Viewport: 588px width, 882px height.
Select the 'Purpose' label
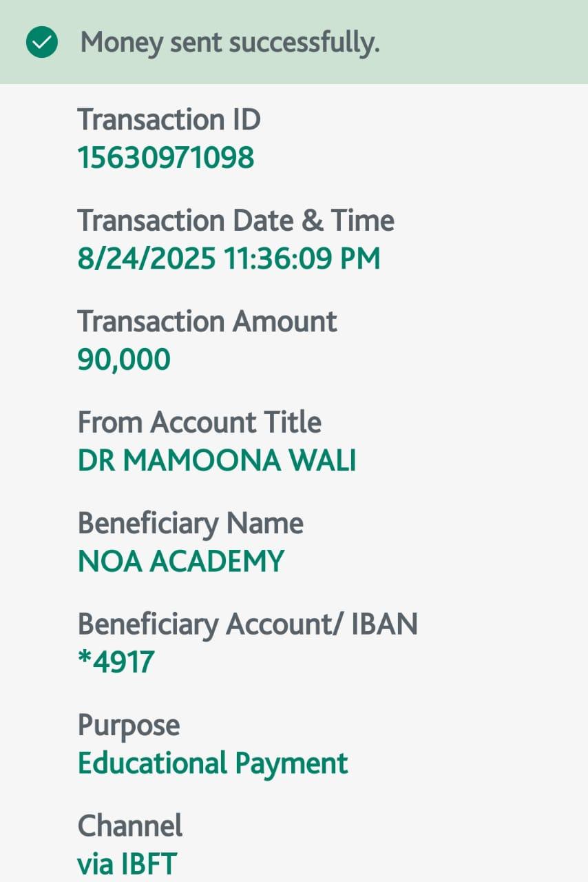coord(129,725)
